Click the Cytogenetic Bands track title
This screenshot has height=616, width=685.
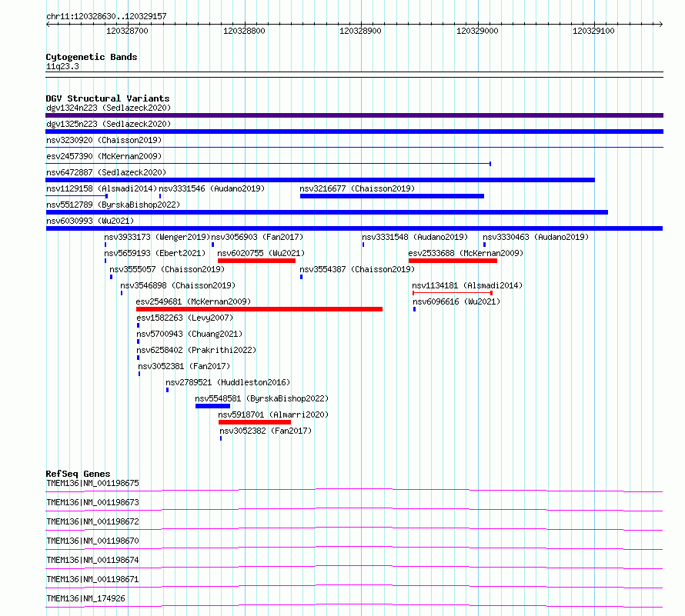click(92, 57)
